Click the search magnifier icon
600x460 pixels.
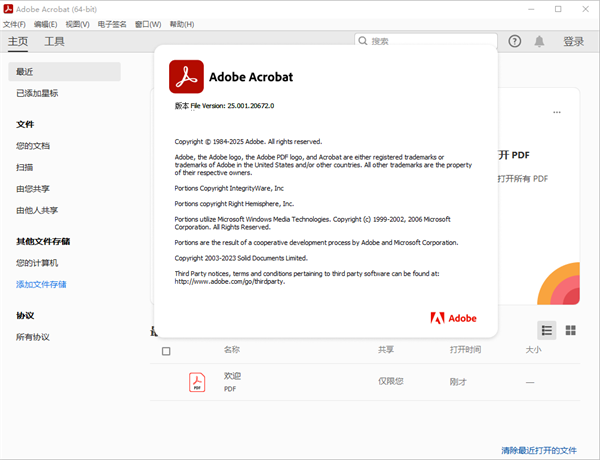[x=363, y=41]
